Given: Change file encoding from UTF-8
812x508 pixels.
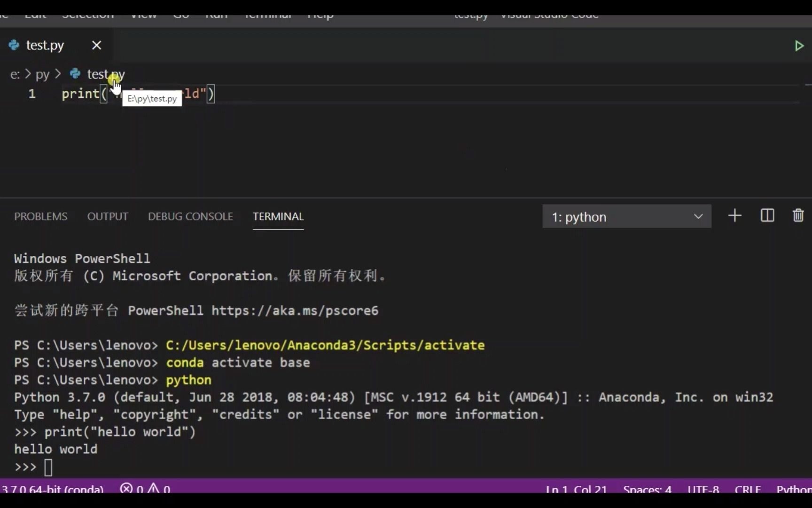Looking at the screenshot, I should tap(703, 489).
